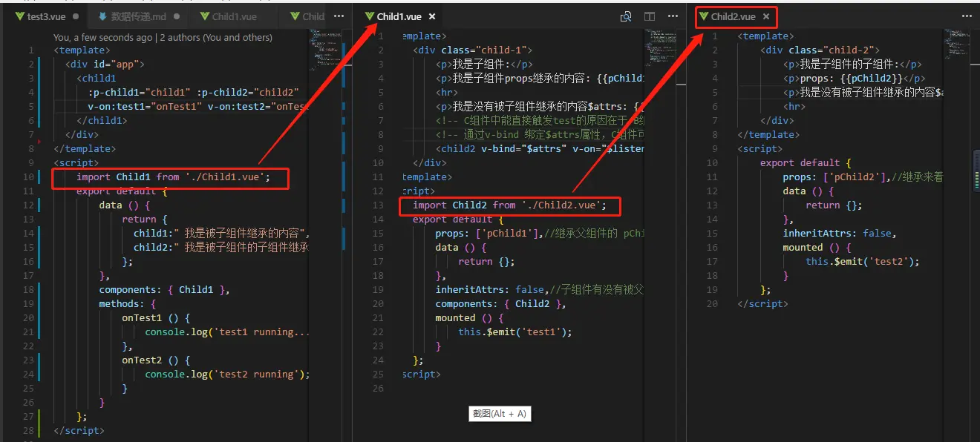Click the <div class="child-2"> line
The height and width of the screenshot is (442, 980).
[x=820, y=50]
